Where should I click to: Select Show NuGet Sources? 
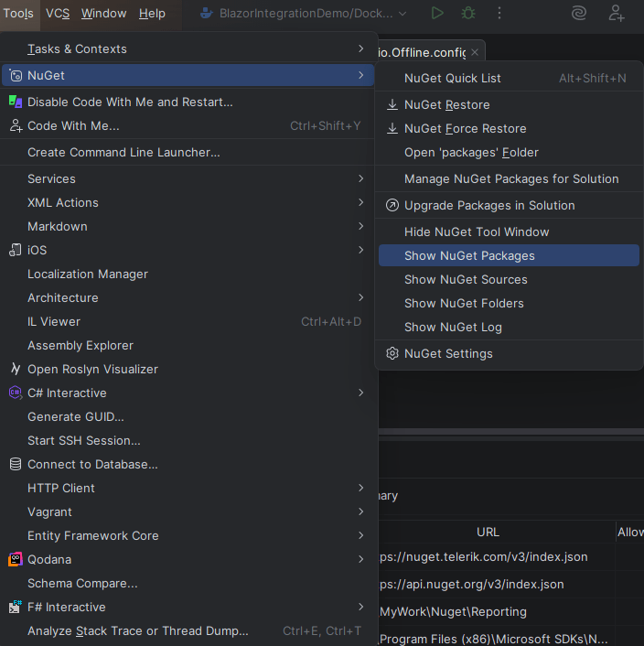point(509,279)
